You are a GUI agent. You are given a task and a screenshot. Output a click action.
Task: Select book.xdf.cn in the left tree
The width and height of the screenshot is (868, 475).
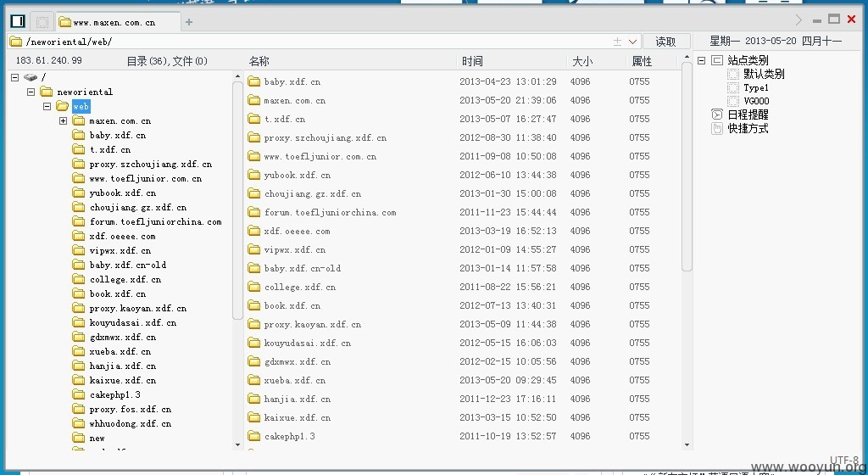[x=117, y=293]
